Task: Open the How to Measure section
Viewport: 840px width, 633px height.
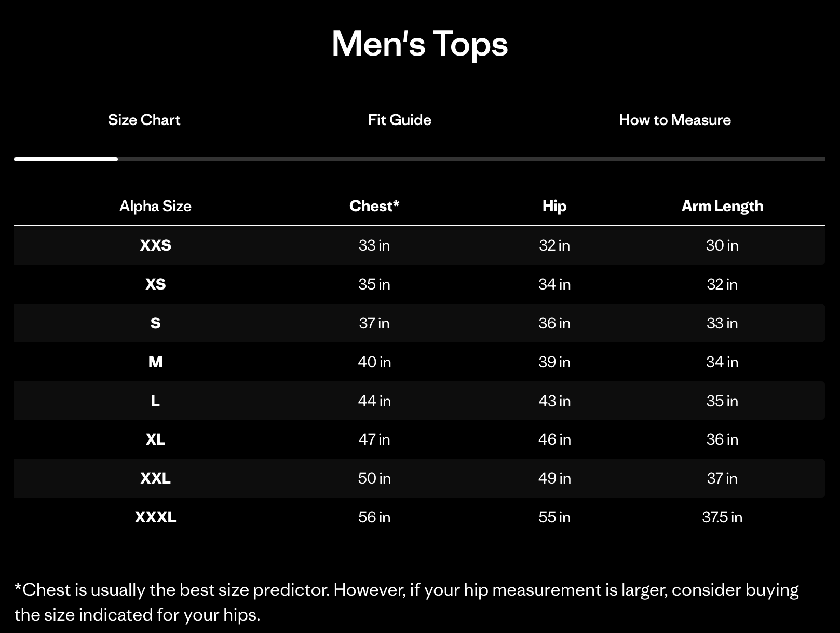Action: pos(674,120)
